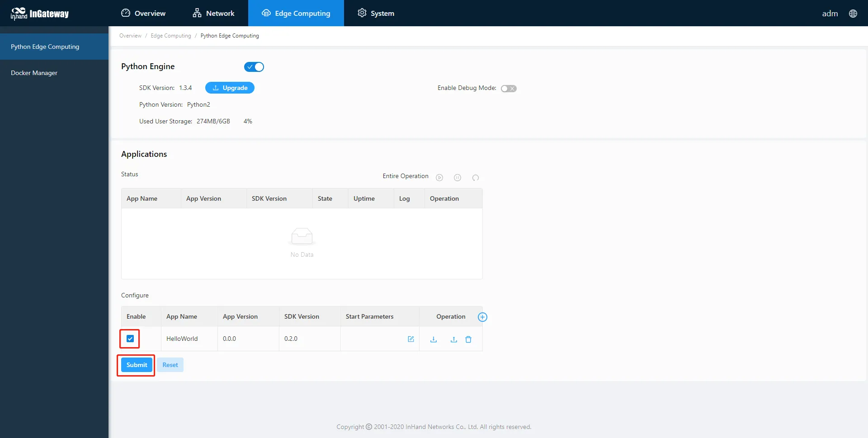Click Overview breadcrumb link

(x=130, y=36)
